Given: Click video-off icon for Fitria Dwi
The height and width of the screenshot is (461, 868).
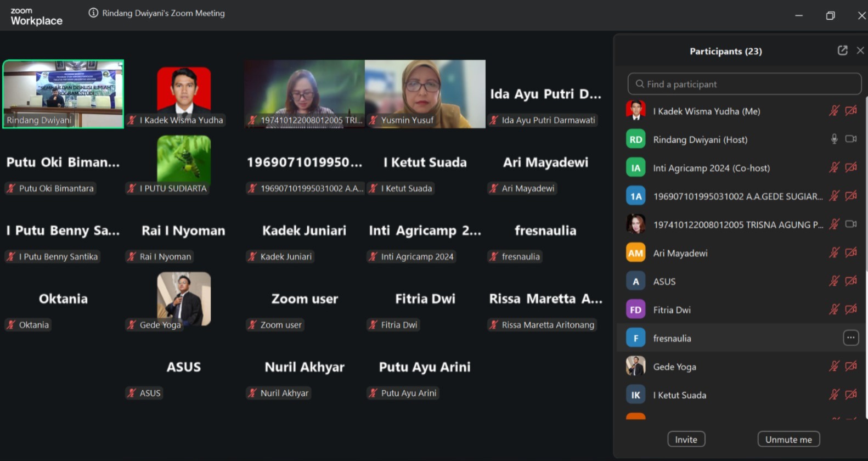Looking at the screenshot, I should (850, 310).
